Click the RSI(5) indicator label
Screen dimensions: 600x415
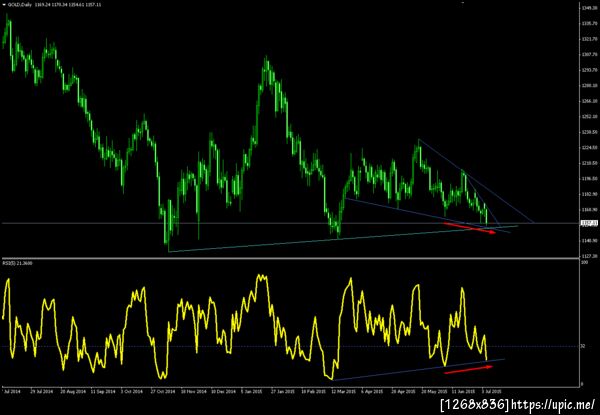tap(18, 263)
